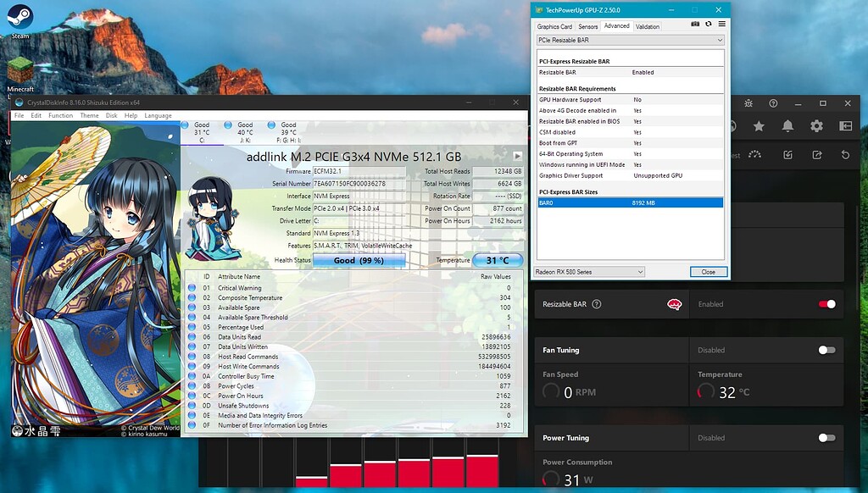Open the Theme menu in CrystalDiskInfo

tap(89, 116)
